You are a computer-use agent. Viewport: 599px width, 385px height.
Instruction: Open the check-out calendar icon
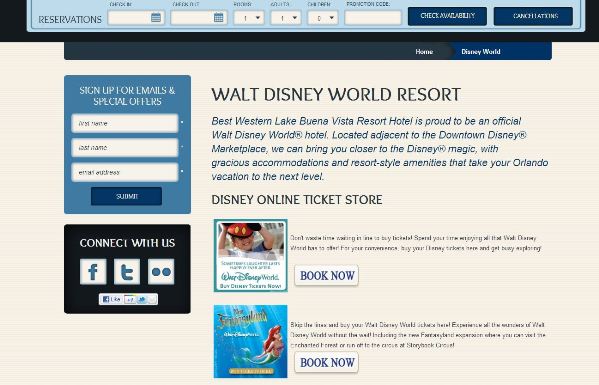click(x=219, y=18)
